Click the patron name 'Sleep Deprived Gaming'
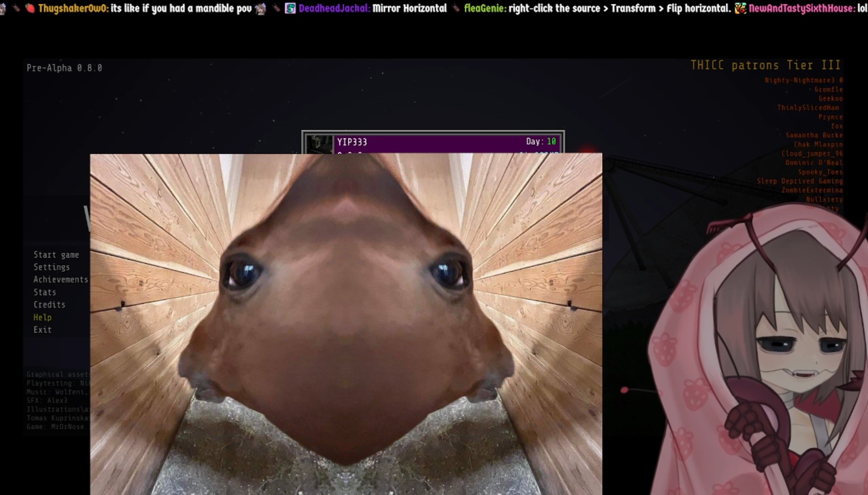The image size is (868, 495). (x=800, y=181)
